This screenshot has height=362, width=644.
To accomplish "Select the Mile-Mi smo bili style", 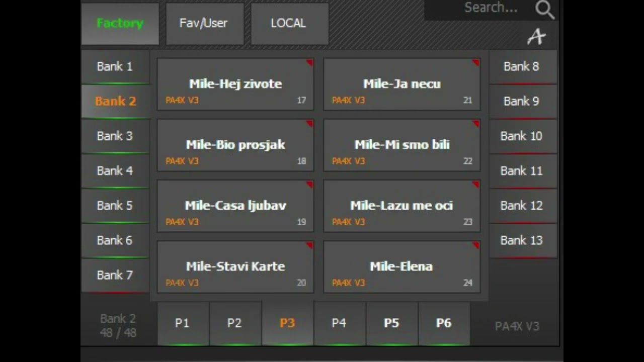I will [402, 145].
